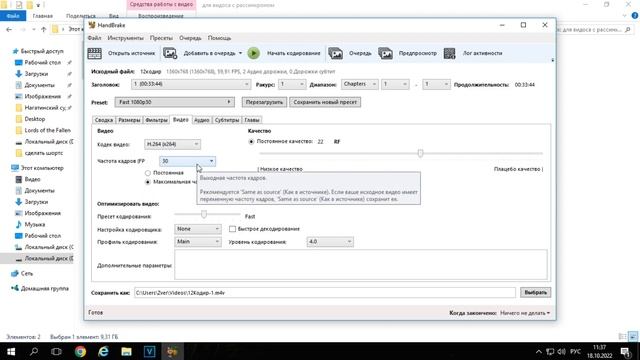640x360 pixels.
Task: Open File Explorer from taskbar
Action: click(x=126, y=351)
